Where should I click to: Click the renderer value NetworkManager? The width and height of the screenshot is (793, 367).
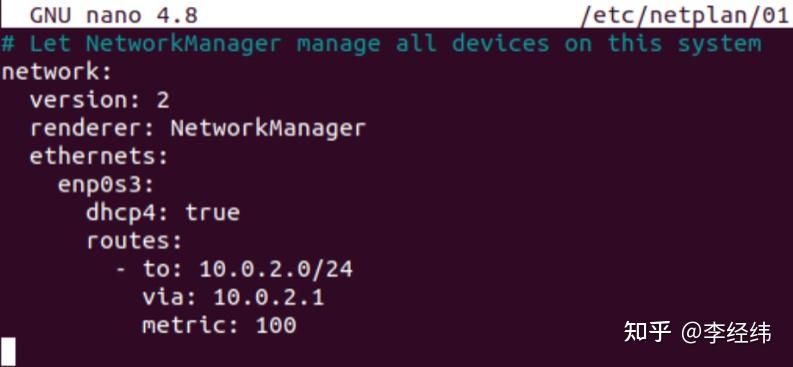(x=268, y=129)
